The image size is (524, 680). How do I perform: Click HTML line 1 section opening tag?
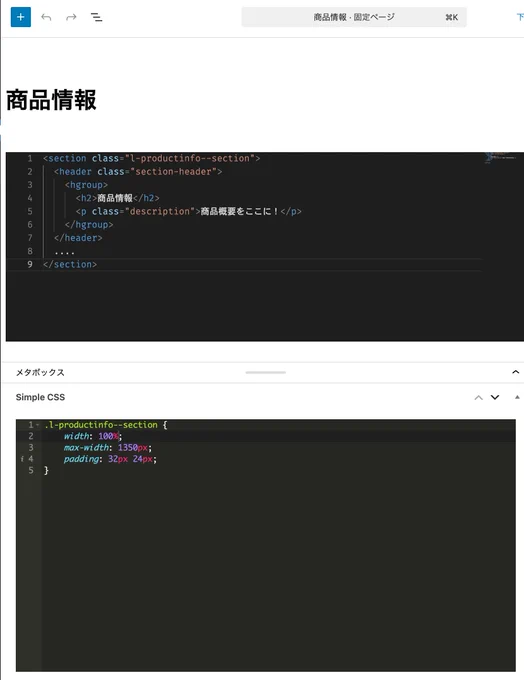pos(151,158)
